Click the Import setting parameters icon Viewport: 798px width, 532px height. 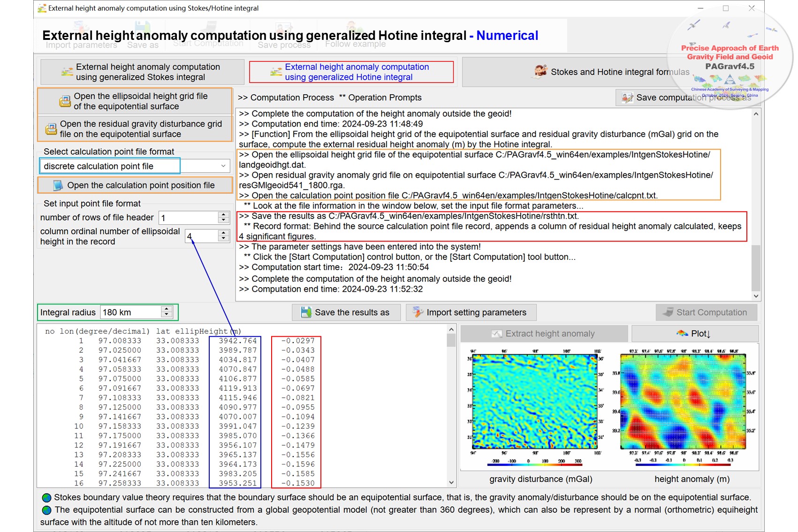point(417,312)
